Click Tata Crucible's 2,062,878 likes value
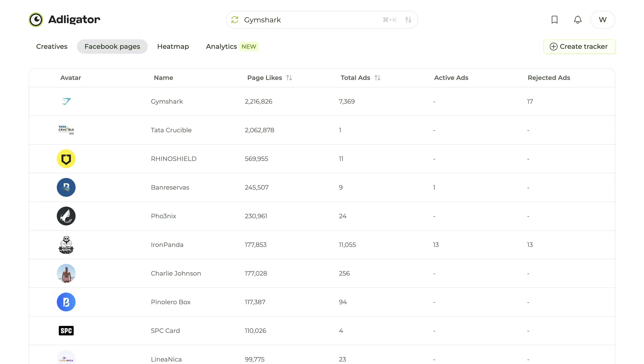644x364 pixels. [259, 130]
